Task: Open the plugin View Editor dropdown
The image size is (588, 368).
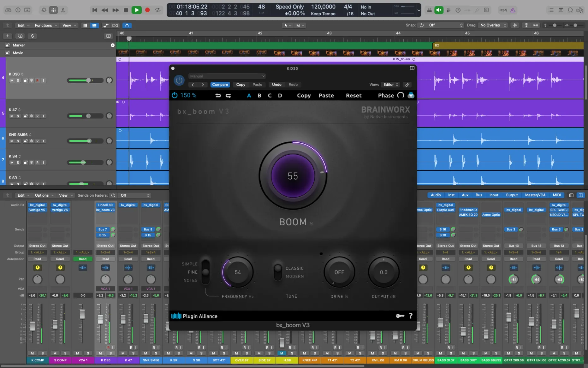Action: (x=391, y=85)
